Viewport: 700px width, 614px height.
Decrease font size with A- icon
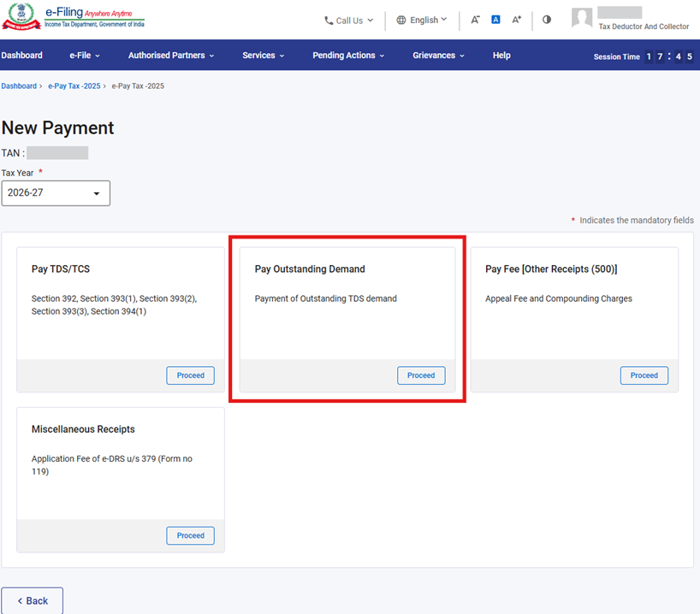[475, 20]
